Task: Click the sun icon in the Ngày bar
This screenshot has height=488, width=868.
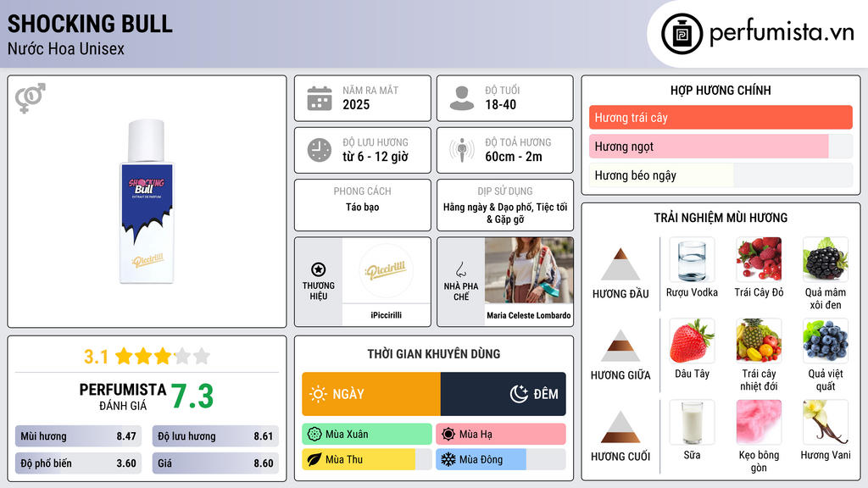Action: [318, 394]
